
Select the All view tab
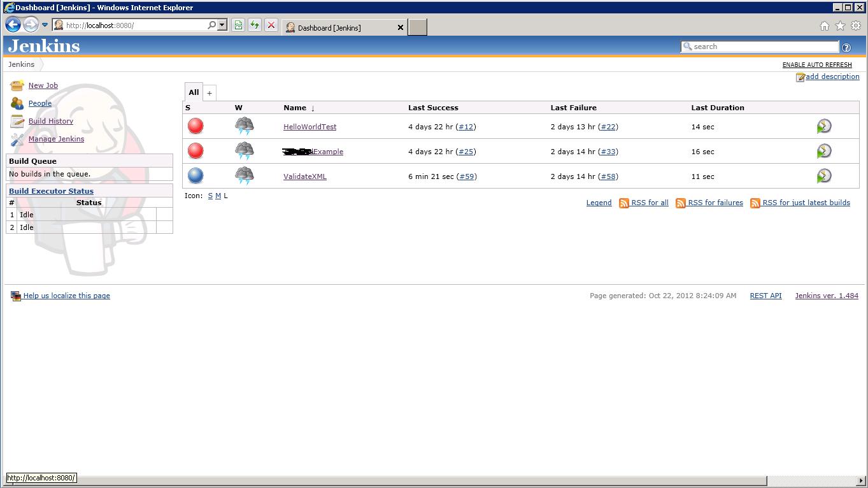[x=194, y=92]
